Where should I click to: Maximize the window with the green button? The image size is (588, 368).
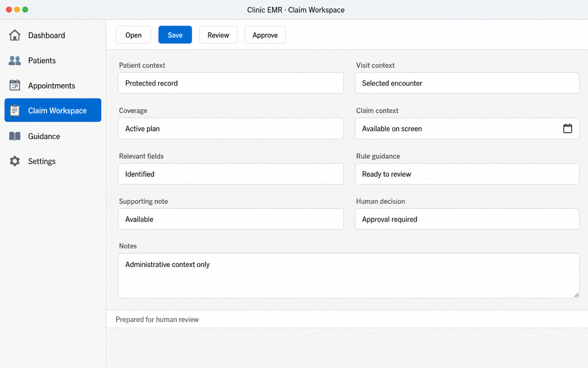click(25, 9)
